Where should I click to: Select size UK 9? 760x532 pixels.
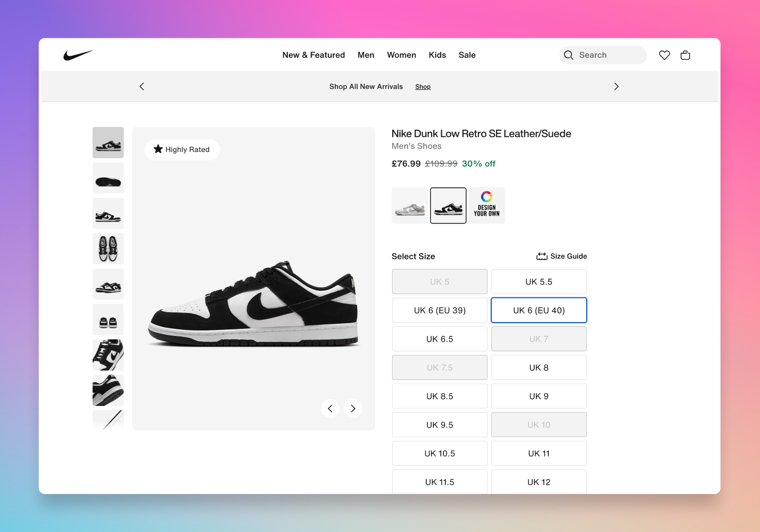pyautogui.click(x=539, y=396)
